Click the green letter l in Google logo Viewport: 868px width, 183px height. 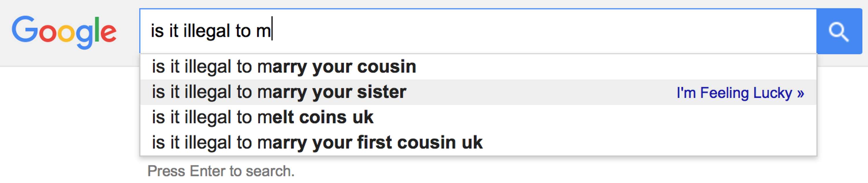pos(97,29)
